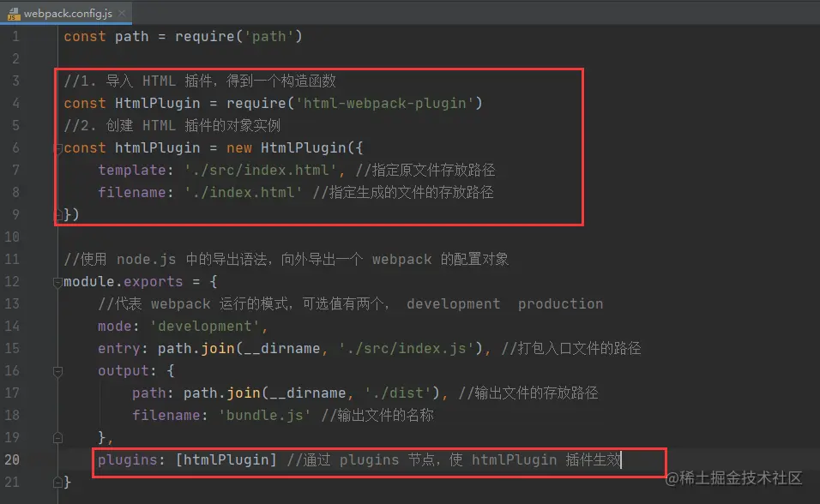This screenshot has width=820, height=504.
Task: Close the webpack.config.js tab
Action: click(x=122, y=13)
